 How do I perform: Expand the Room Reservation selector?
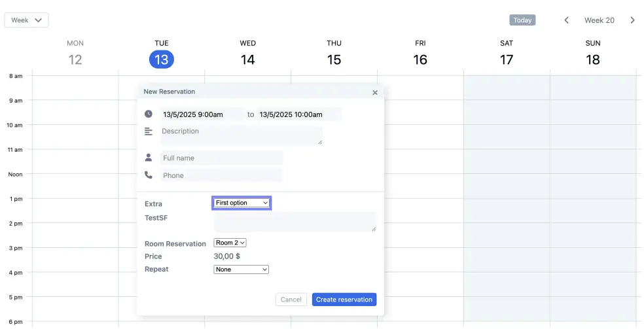[x=230, y=243]
